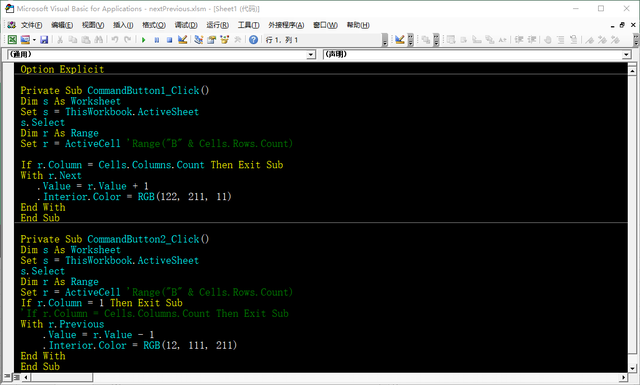Click the VBA icon on menu bar
Image resolution: width=640 pixels, height=385 pixels.
coord(11,25)
